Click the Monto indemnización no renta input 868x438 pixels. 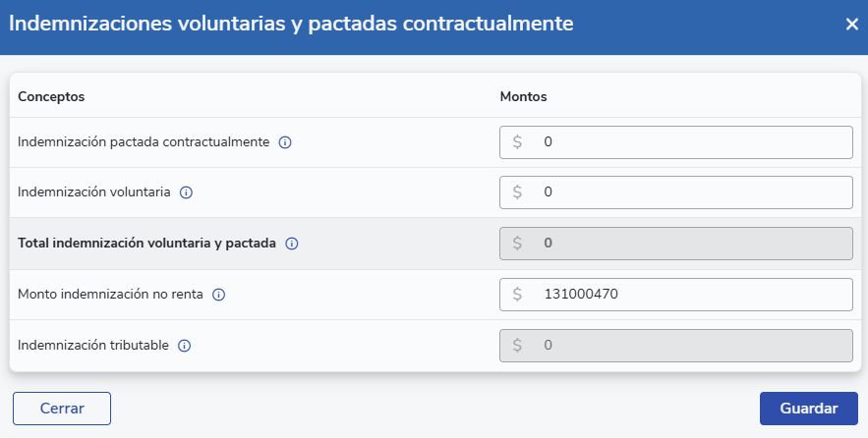click(x=688, y=295)
